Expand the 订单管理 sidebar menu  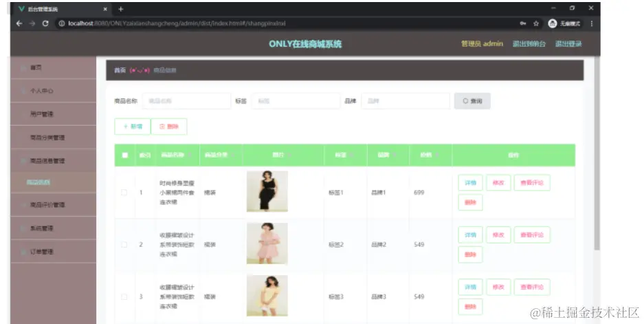click(54, 252)
